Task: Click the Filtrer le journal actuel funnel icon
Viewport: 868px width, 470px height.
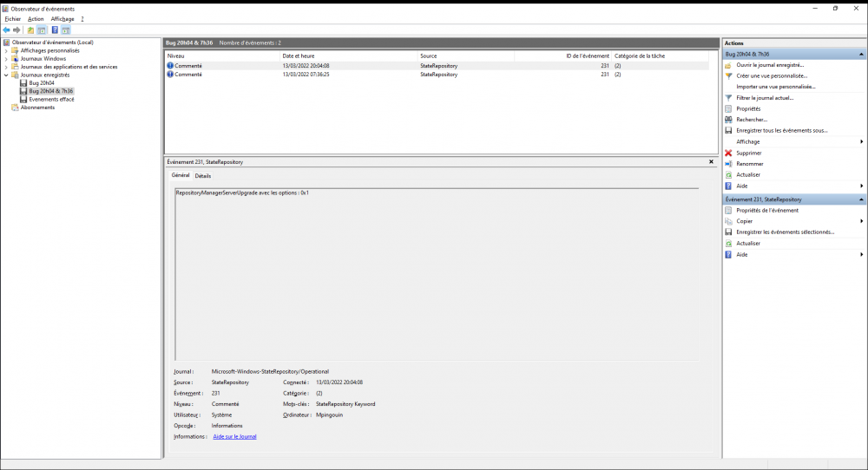Action: tap(728, 98)
